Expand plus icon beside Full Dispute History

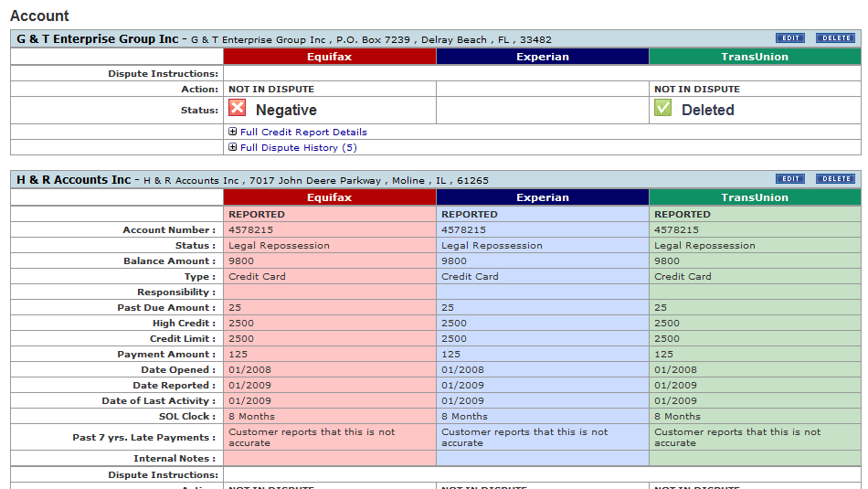coord(232,147)
